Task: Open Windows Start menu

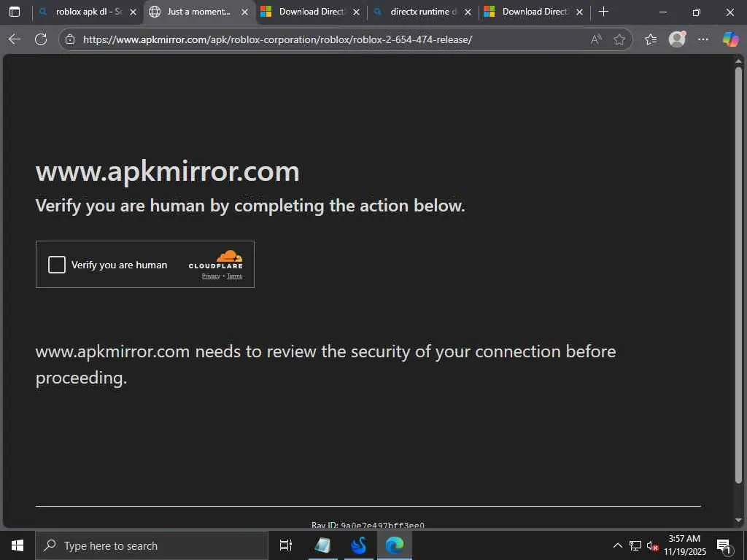Action: (18, 545)
